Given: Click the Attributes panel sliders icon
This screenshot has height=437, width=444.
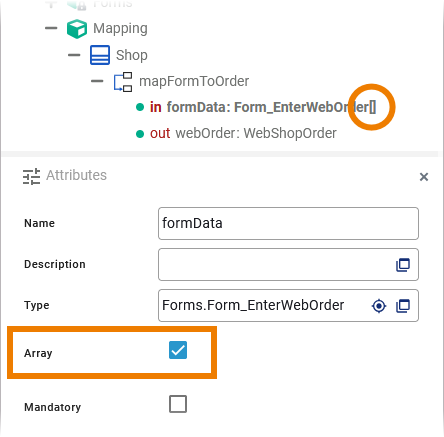Looking at the screenshot, I should point(31,176).
